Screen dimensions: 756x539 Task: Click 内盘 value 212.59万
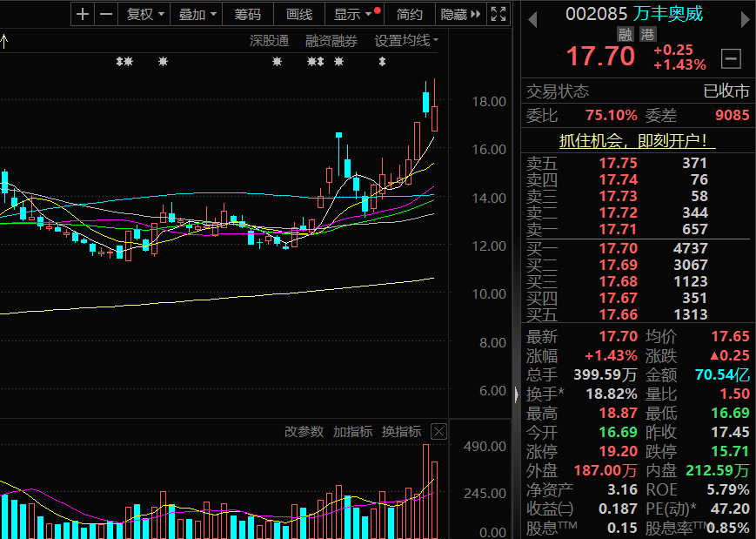(x=718, y=470)
